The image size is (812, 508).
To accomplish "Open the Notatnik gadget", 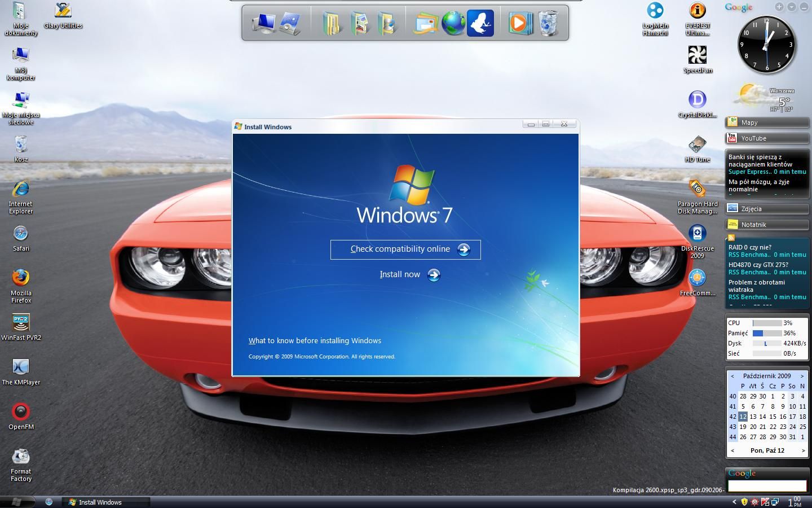I will coord(767,225).
